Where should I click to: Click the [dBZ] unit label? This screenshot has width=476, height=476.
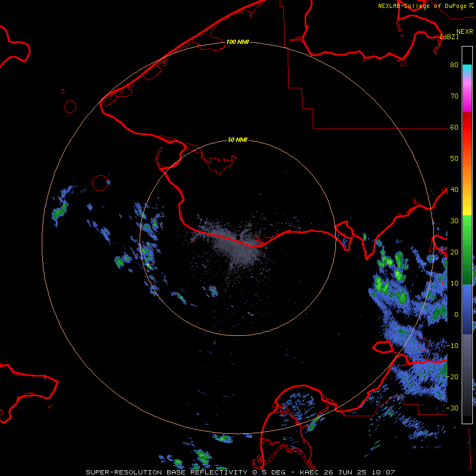pos(449,36)
